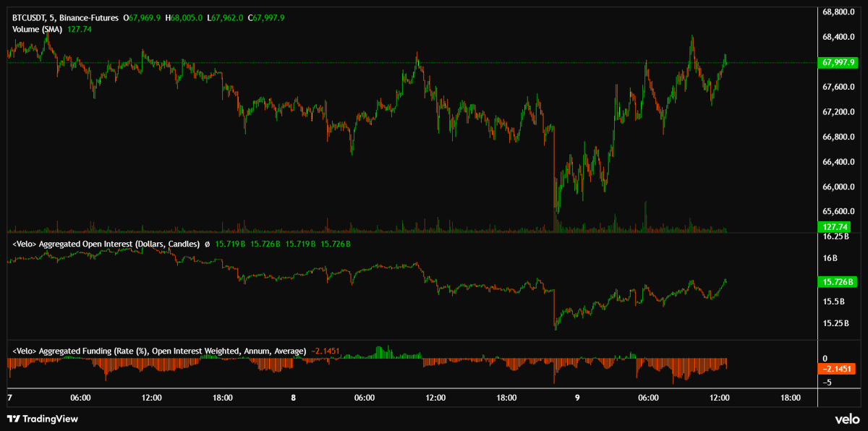The width and height of the screenshot is (868, 431).
Task: Click the 66,000.0 price axis label
Action: pos(839,187)
